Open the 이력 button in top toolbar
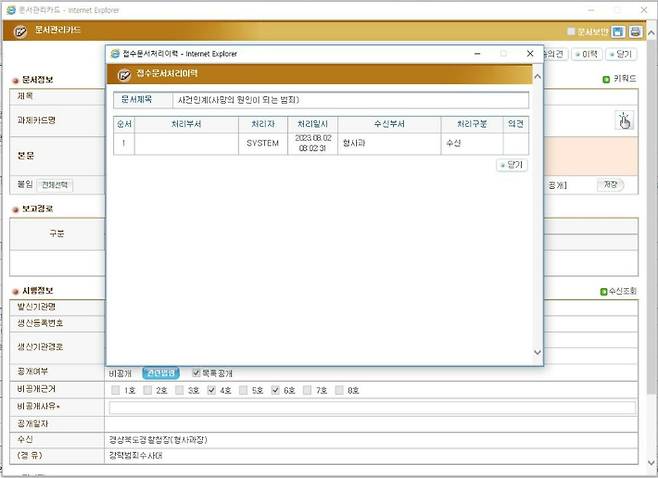The width and height of the screenshot is (658, 478). pyautogui.click(x=588, y=54)
